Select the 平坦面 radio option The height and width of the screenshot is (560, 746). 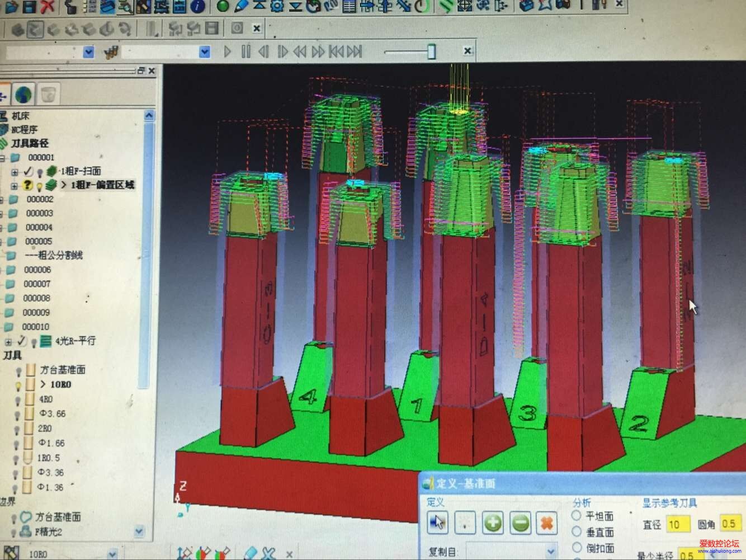pos(576,515)
